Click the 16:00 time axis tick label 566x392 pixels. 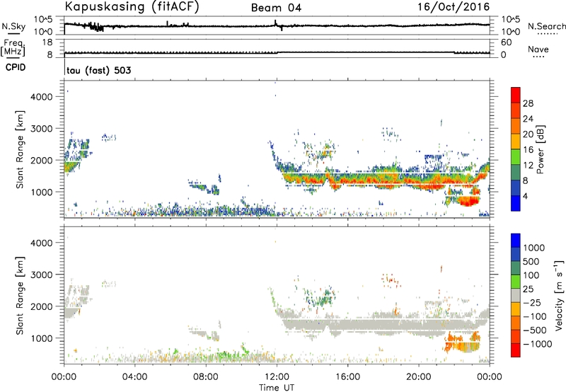[347, 377]
